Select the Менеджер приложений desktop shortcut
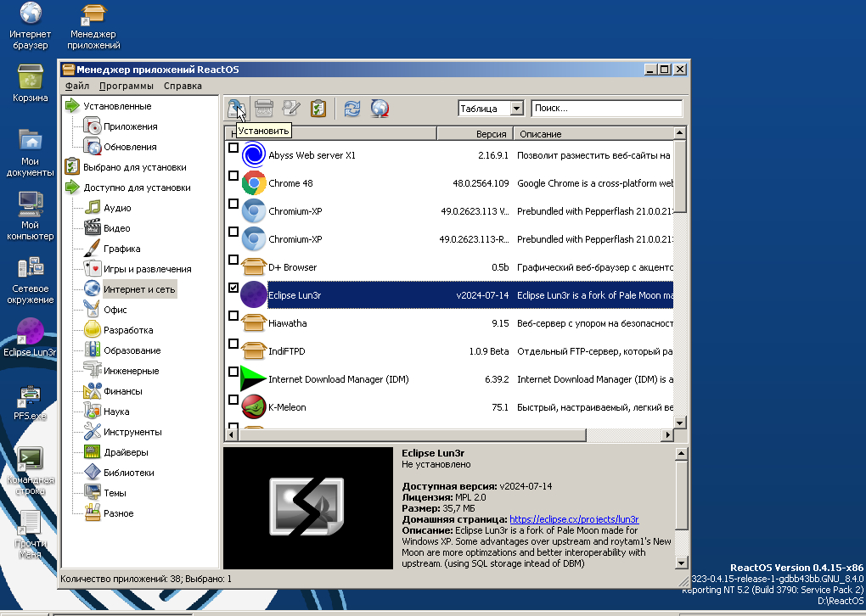This screenshot has height=616, width=866. coord(94,26)
